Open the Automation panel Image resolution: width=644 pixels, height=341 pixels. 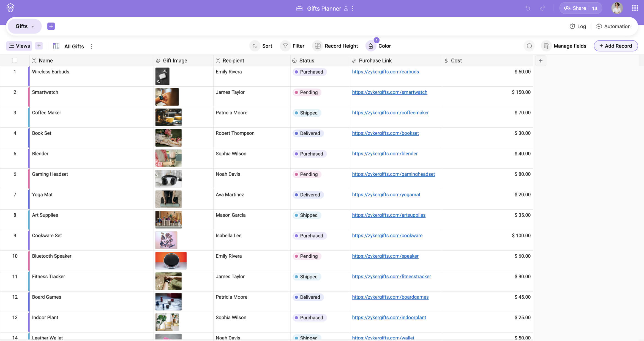(613, 26)
